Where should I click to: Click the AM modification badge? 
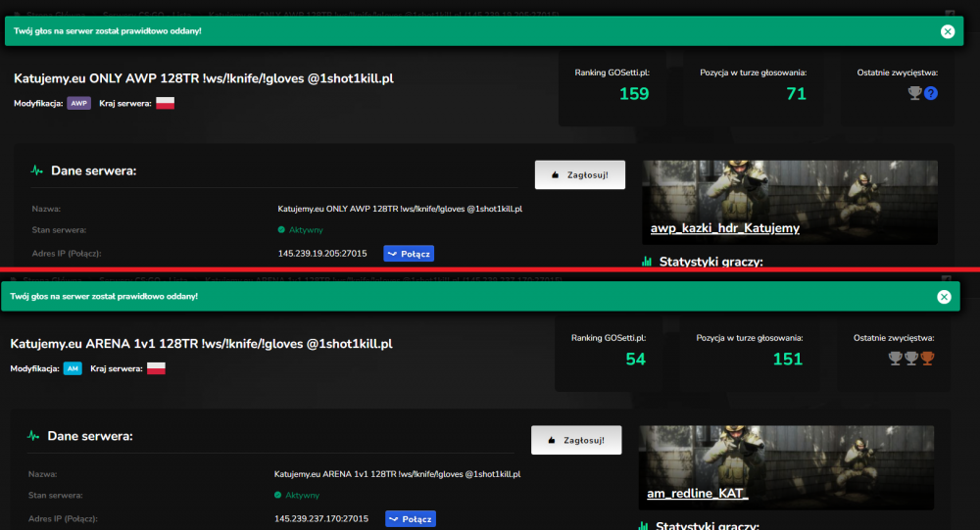pyautogui.click(x=73, y=368)
